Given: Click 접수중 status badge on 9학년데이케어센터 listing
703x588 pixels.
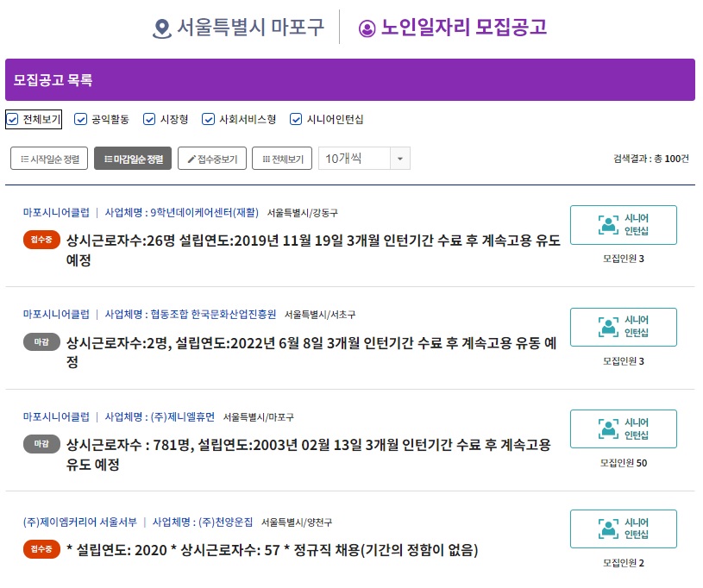Looking at the screenshot, I should pyautogui.click(x=41, y=240).
